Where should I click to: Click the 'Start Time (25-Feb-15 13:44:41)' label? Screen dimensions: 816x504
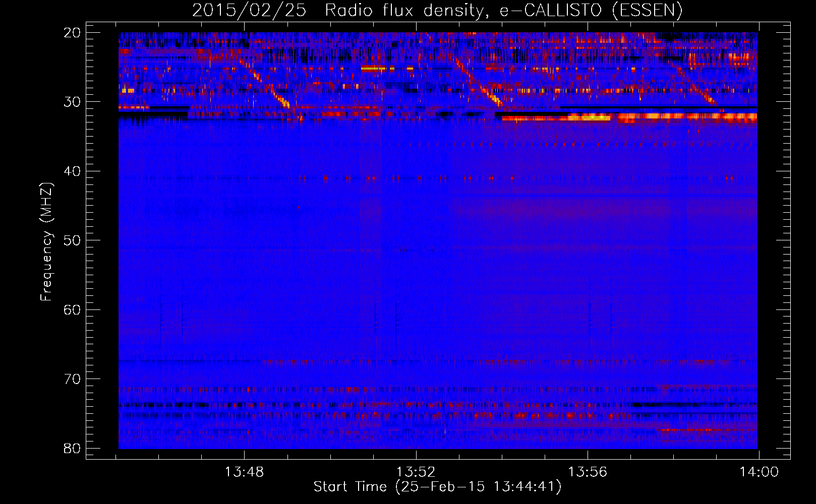point(437,487)
